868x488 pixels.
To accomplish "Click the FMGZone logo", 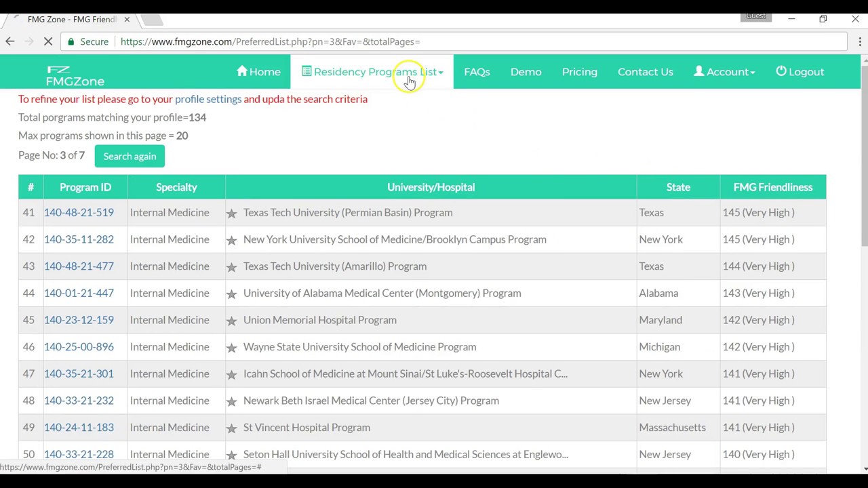I will 75,76.
